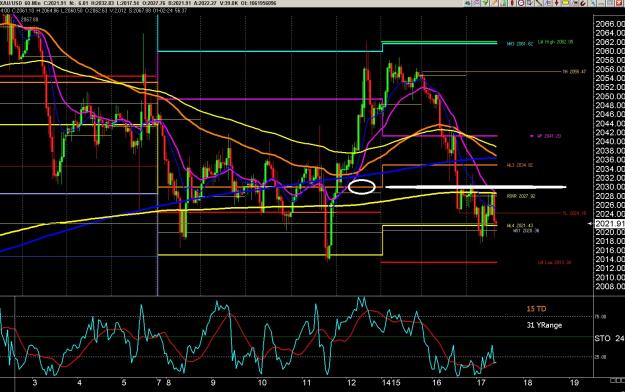This screenshot has width=625, height=392.
Task: Click the red down-arrow toolbar icon
Action: click(x=556, y=3)
